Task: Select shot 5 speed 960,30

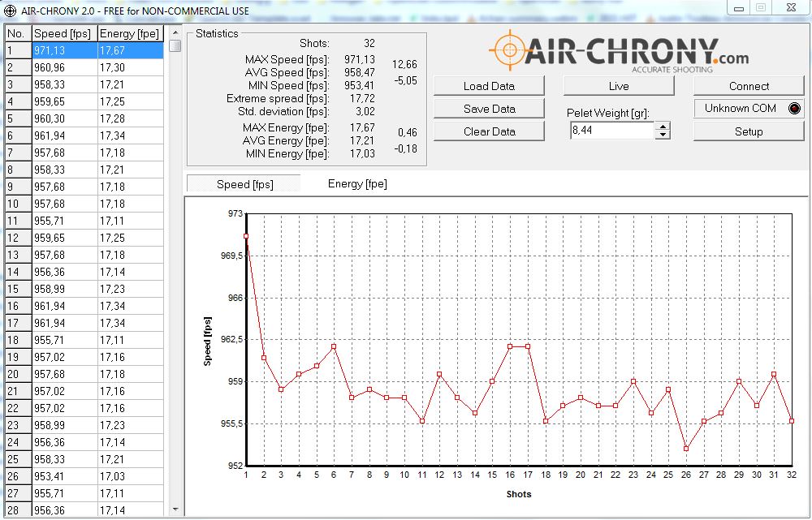Action: pyautogui.click(x=65, y=118)
